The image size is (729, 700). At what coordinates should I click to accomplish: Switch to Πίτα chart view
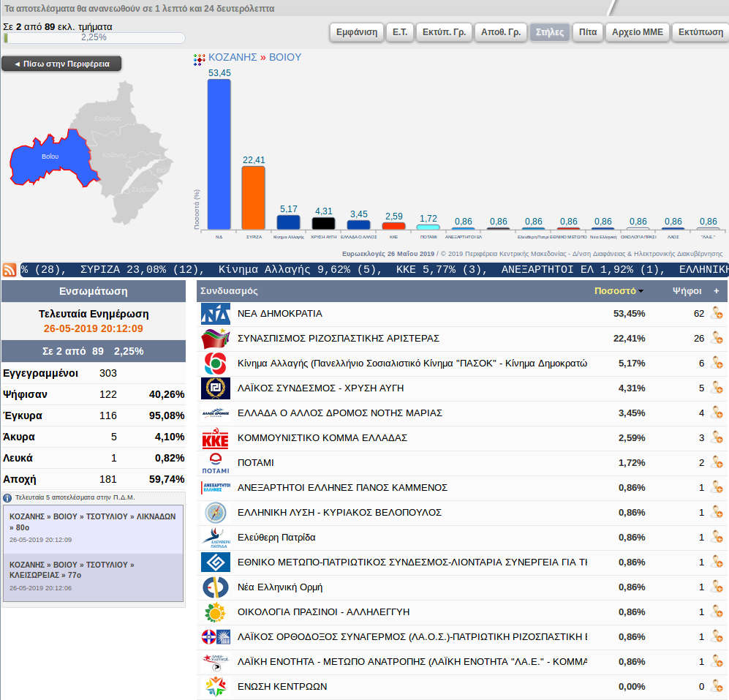tap(587, 32)
